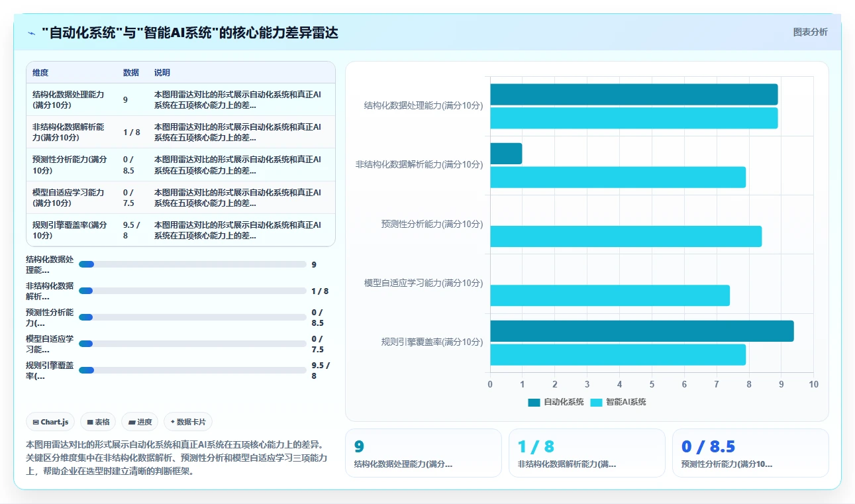Image resolution: width=855 pixels, height=504 pixels.
Task: Click 智能AI系统 bar for 非结构化数据解析能力
Action: 618,177
